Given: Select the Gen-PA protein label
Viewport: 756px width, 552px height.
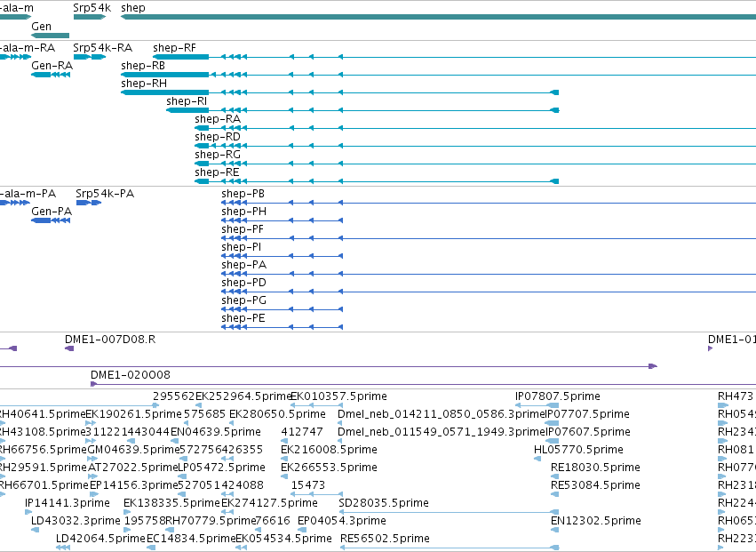Looking at the screenshot, I should [x=52, y=212].
